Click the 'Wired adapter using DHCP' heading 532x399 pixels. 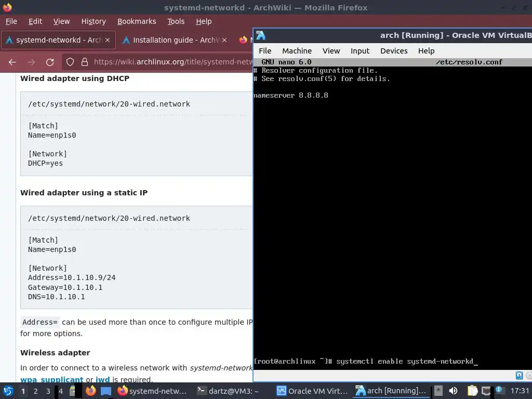75,78
